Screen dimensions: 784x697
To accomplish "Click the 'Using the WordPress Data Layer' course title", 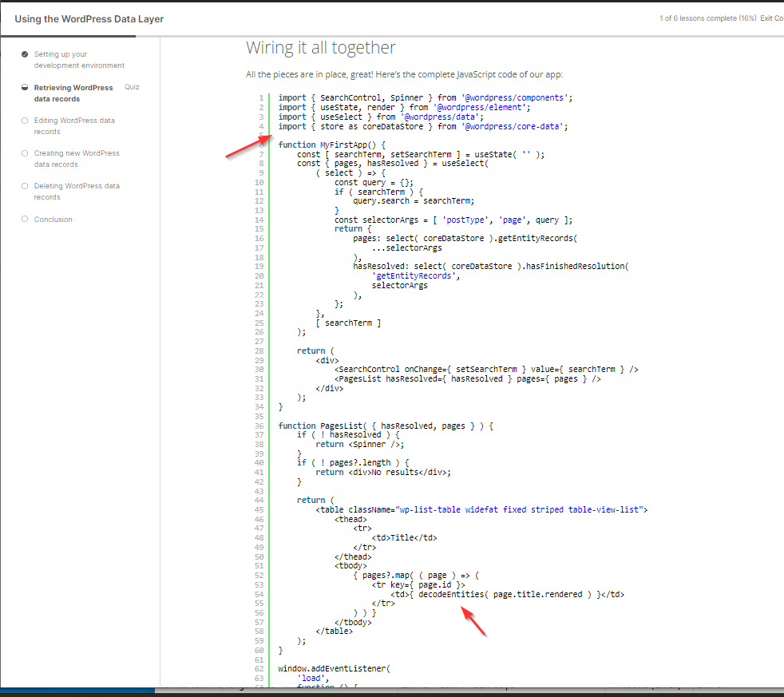I will pos(89,19).
